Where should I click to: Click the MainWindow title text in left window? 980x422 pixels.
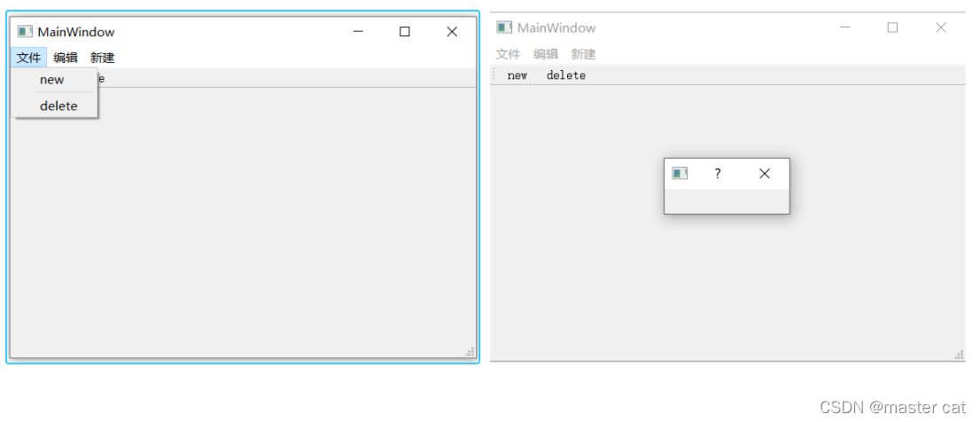(76, 32)
